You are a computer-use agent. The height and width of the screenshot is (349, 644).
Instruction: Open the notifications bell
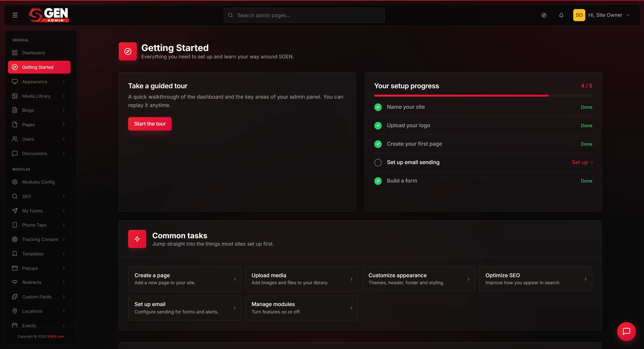[561, 15]
